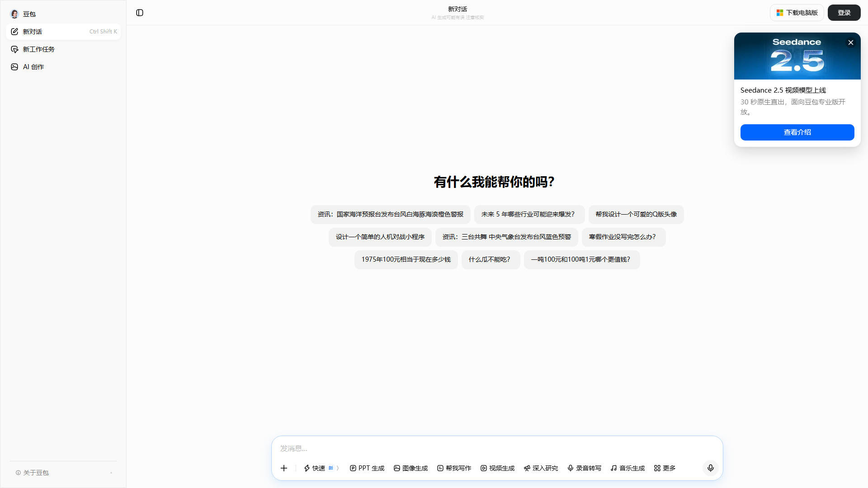Choose 设计一个简单的人机对战小程序 suggestion
This screenshot has width=868, height=488.
[x=380, y=237]
